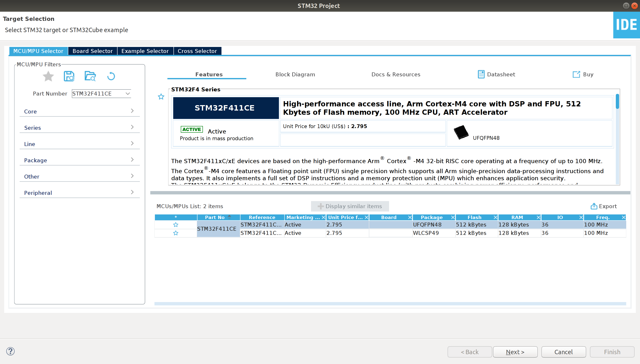Remove the IO column
640x364 pixels.
[x=581, y=217]
